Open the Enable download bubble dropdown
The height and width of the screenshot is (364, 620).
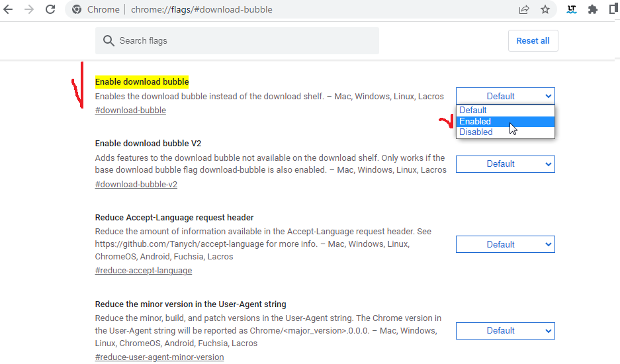coord(505,96)
